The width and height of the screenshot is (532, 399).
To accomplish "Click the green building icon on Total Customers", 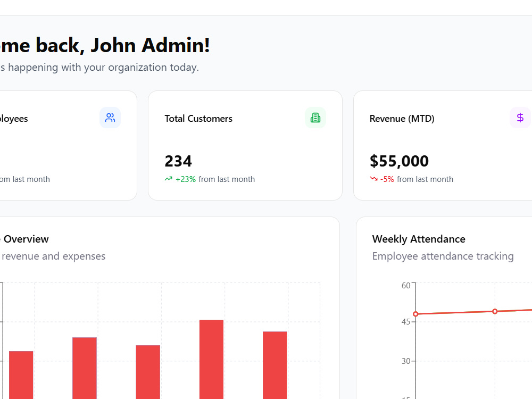I will (x=315, y=118).
